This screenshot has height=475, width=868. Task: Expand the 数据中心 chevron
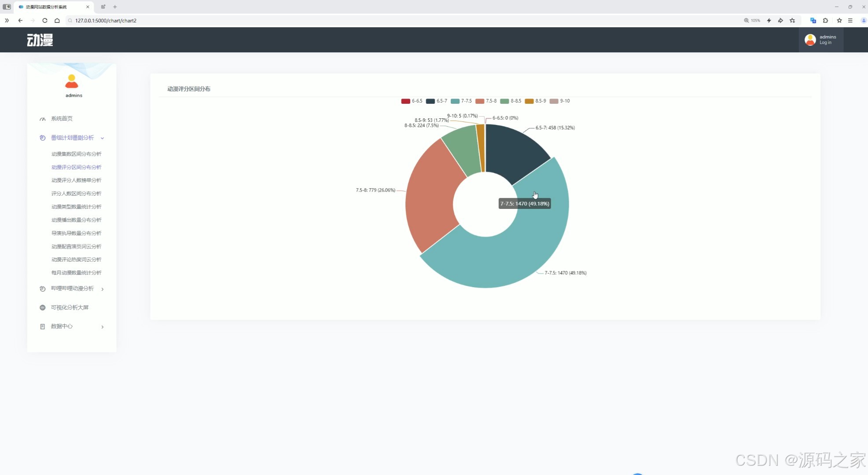tap(102, 327)
